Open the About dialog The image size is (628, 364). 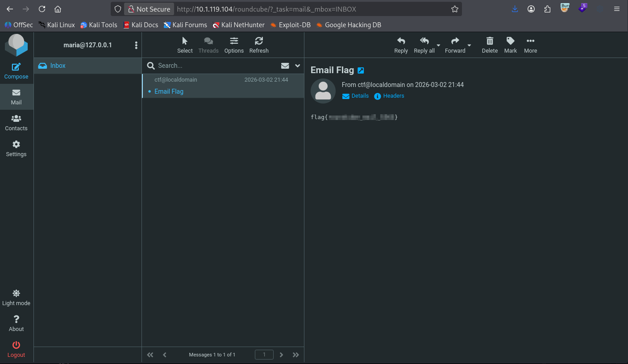(x=16, y=323)
